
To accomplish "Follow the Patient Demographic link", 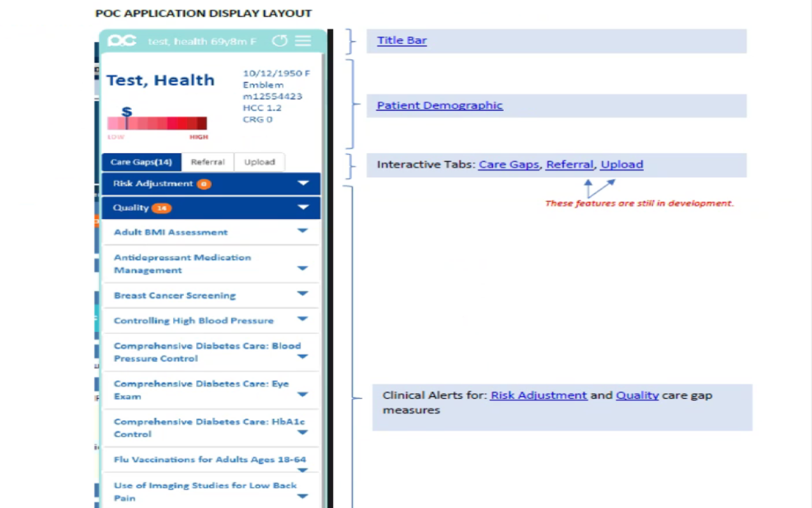I will coord(440,105).
